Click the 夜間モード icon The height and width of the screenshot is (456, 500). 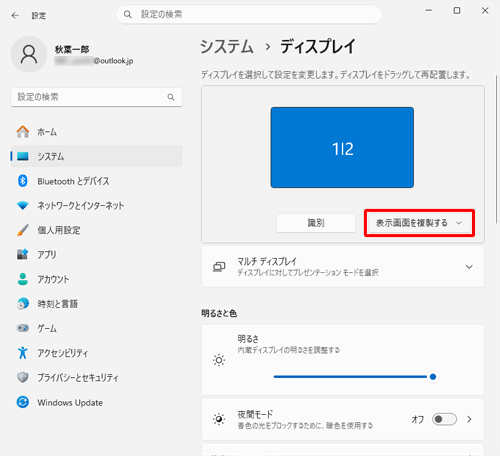[x=219, y=419]
